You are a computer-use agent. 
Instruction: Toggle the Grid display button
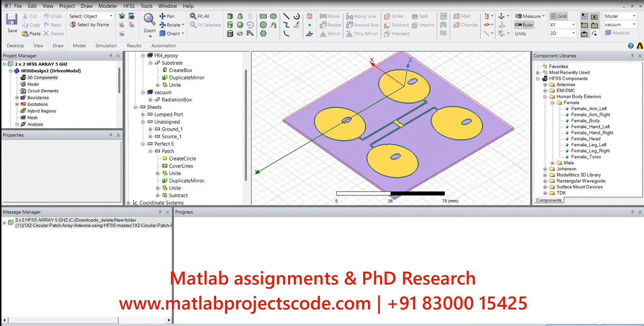click(558, 16)
